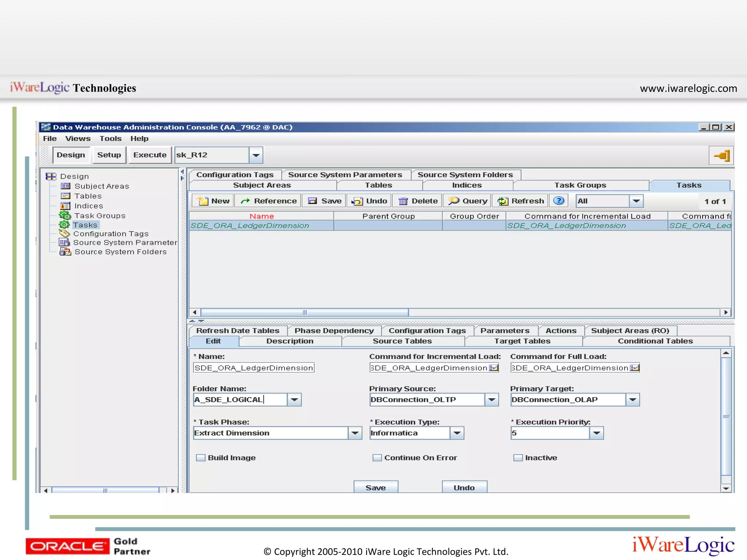The image size is (747, 560).
Task: Click the orange logout arrow icon
Action: [721, 156]
